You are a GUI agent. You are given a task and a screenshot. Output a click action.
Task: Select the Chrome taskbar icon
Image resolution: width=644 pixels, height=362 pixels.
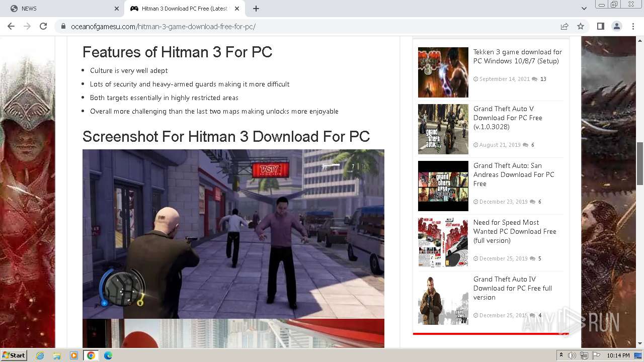pyautogui.click(x=91, y=355)
